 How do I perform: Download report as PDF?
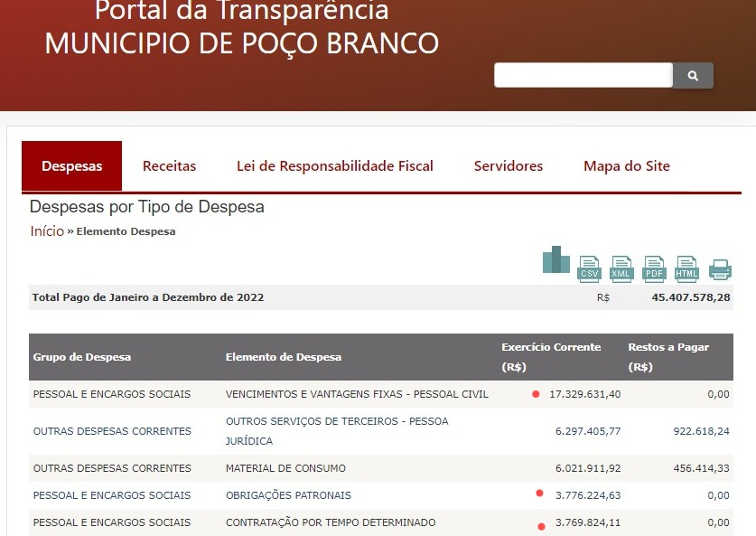coord(654,268)
